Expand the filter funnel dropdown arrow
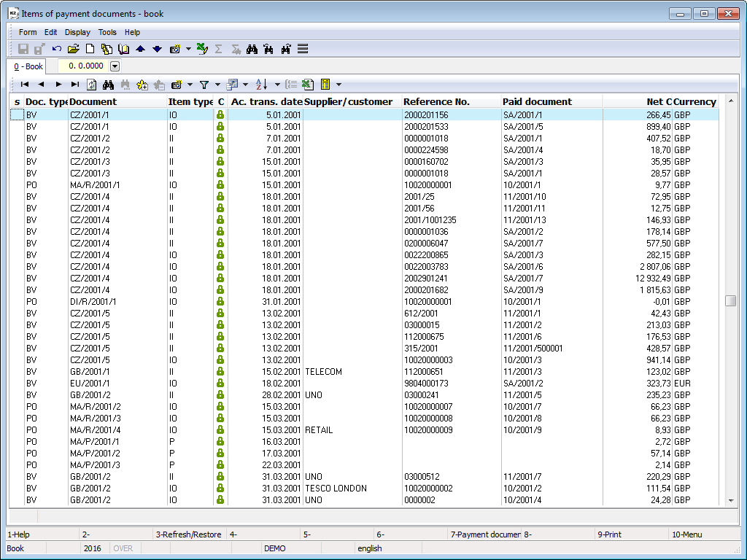The image size is (747, 560). point(217,85)
